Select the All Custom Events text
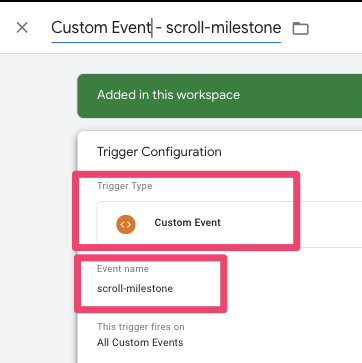This screenshot has width=362, height=363. [x=140, y=342]
